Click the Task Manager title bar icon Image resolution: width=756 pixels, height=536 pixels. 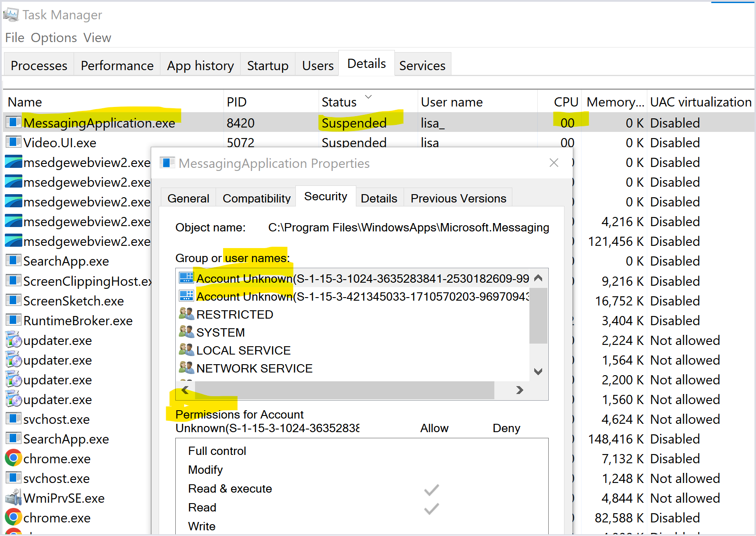tap(11, 15)
